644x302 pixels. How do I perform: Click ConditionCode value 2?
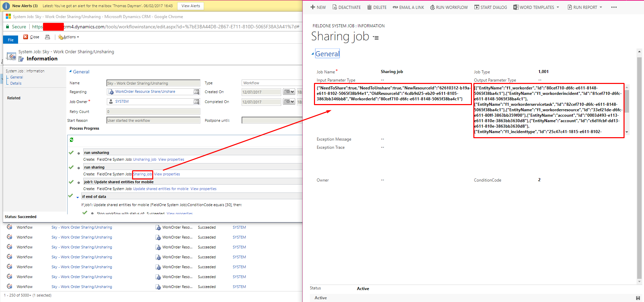point(539,180)
